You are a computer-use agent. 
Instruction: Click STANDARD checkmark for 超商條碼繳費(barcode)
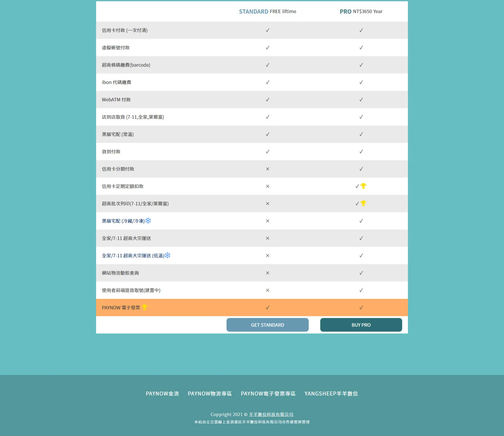[x=267, y=65]
